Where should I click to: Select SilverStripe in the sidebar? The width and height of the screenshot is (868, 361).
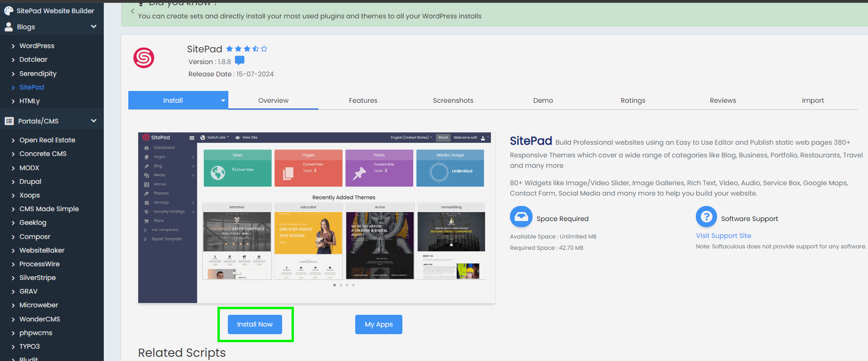tap(37, 278)
